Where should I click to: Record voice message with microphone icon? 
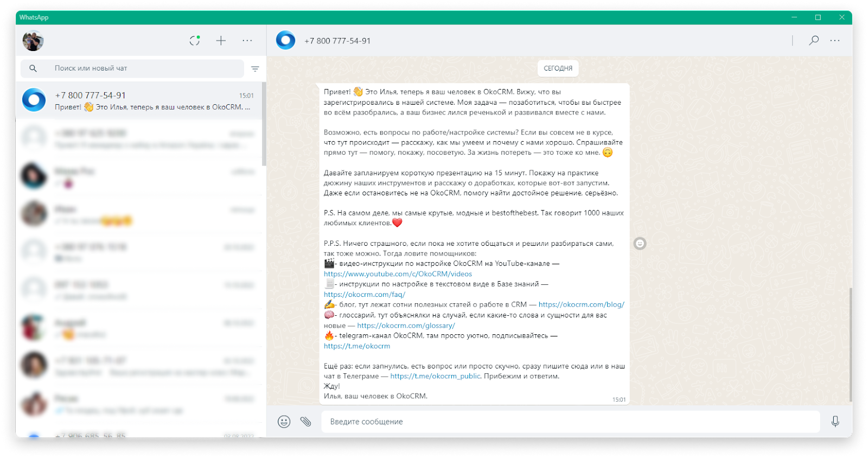coord(835,422)
